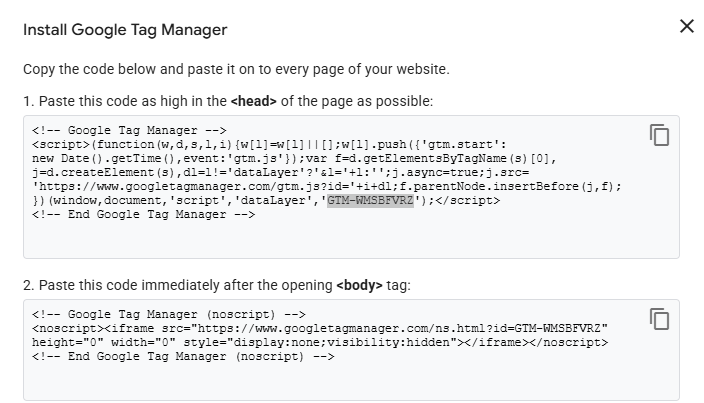
Task: Click the 'Install Google Tag Manager' title
Action: tap(125, 30)
